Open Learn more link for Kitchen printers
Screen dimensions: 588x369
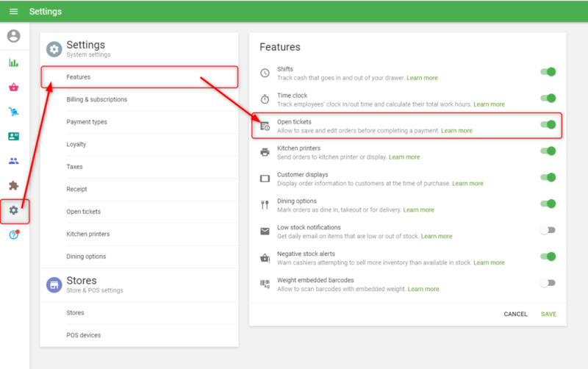point(404,157)
